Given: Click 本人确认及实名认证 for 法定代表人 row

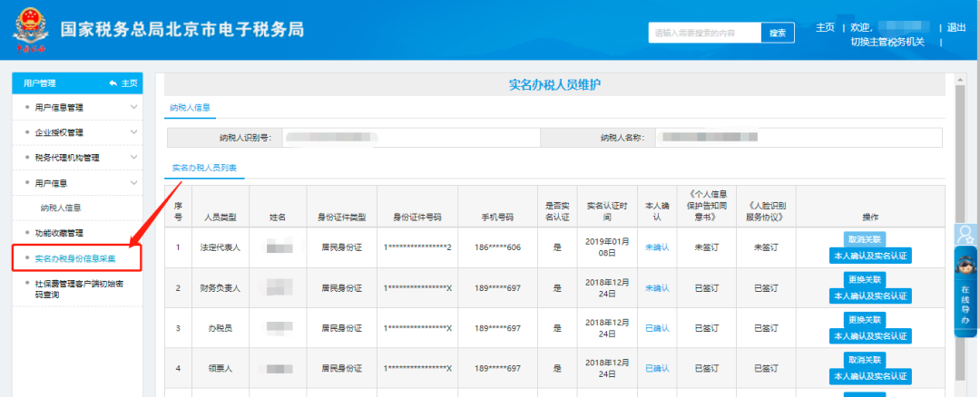Looking at the screenshot, I should 870,256.
